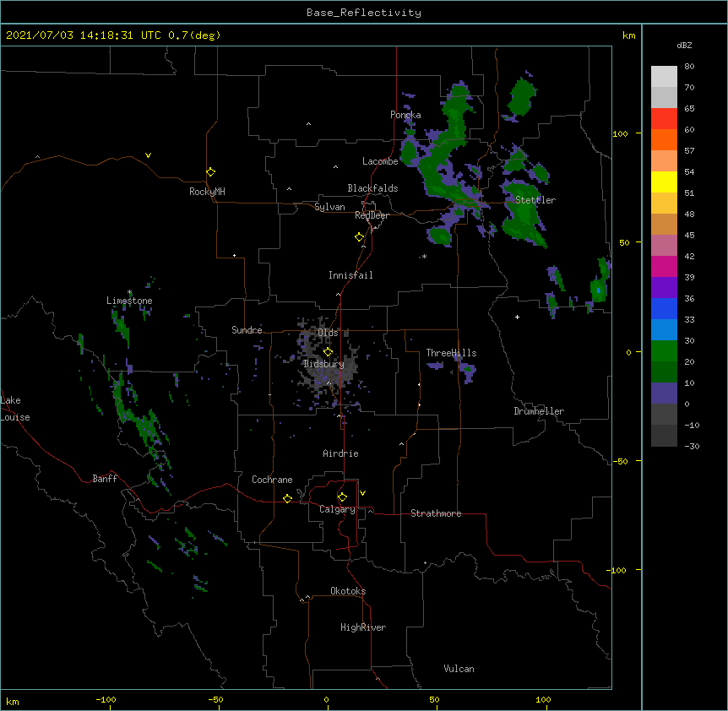728x711 pixels.
Task: Click the HighRiver label
Action: click(x=363, y=627)
